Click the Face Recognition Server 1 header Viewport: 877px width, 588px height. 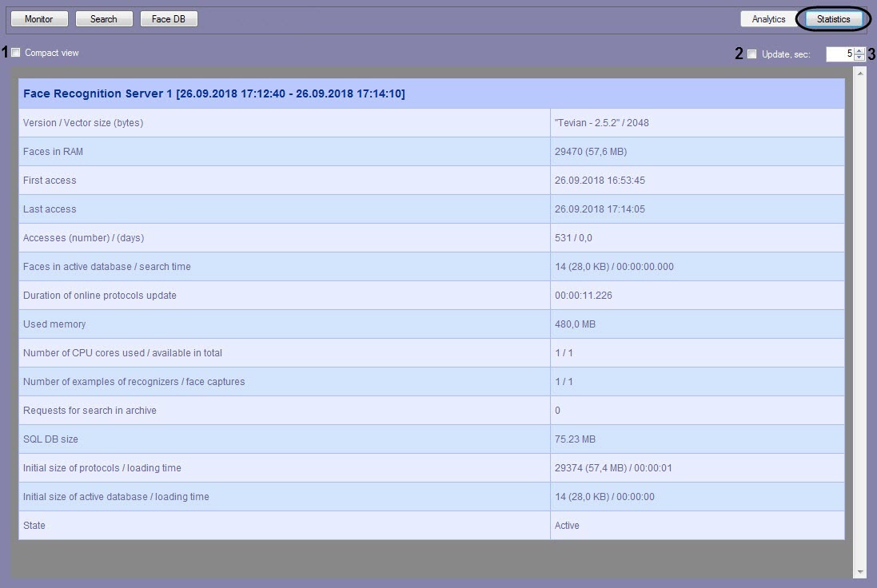tap(213, 94)
